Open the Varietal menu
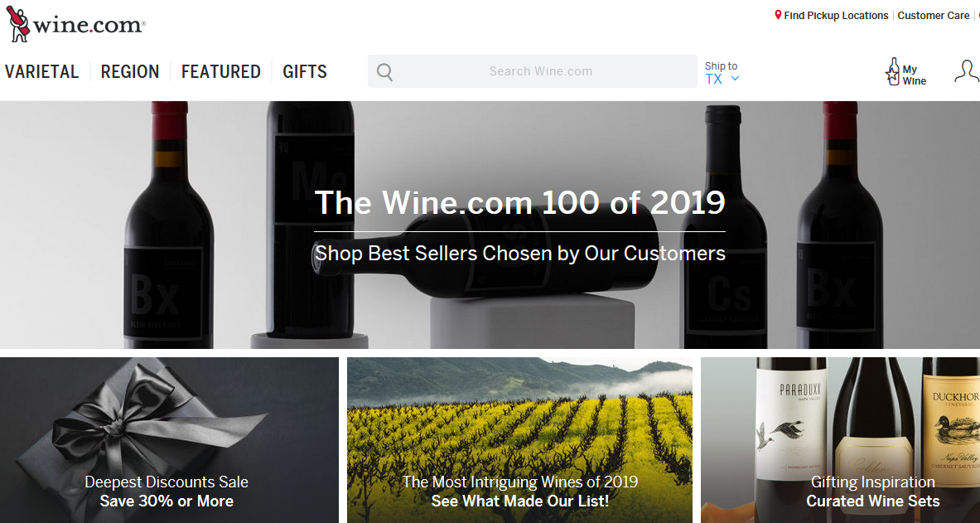980x523 pixels. (x=41, y=72)
